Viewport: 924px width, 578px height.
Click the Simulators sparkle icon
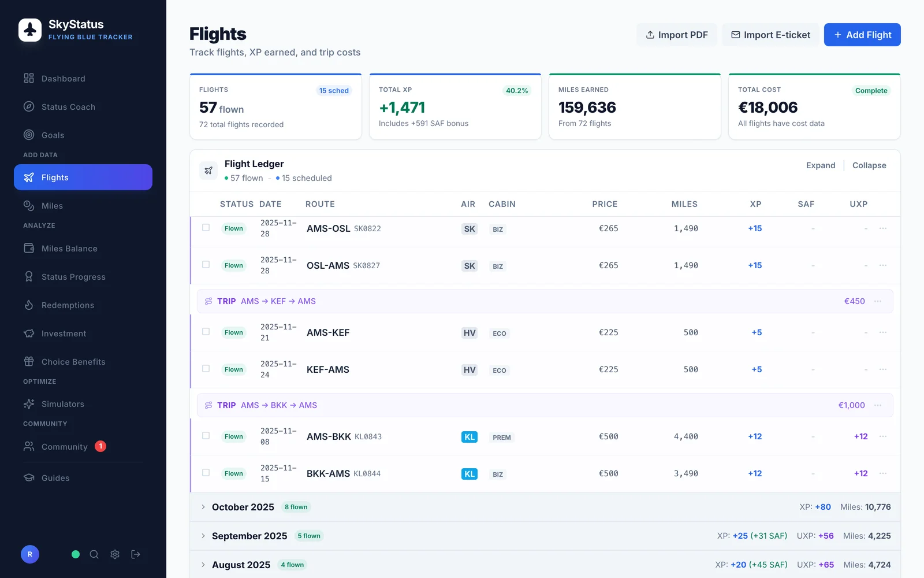(29, 404)
